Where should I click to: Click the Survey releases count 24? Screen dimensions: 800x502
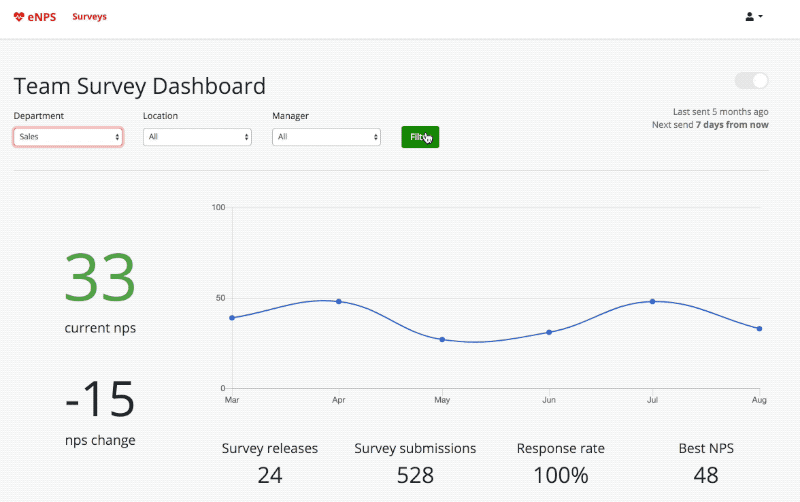click(270, 475)
